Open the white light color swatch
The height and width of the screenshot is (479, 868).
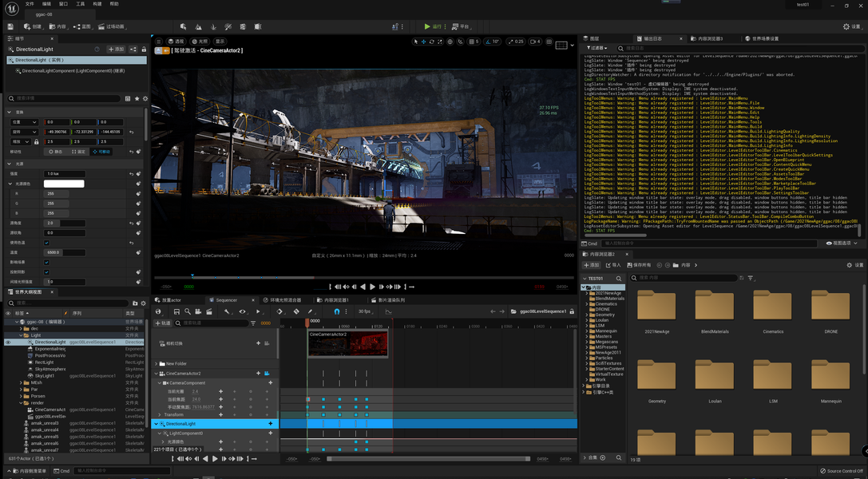pos(64,184)
